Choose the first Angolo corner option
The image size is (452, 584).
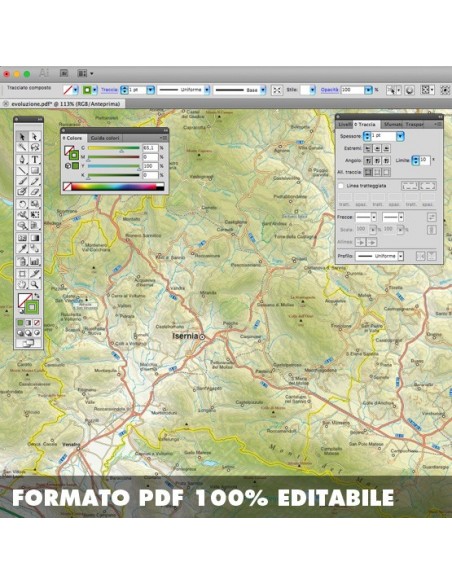368,161
